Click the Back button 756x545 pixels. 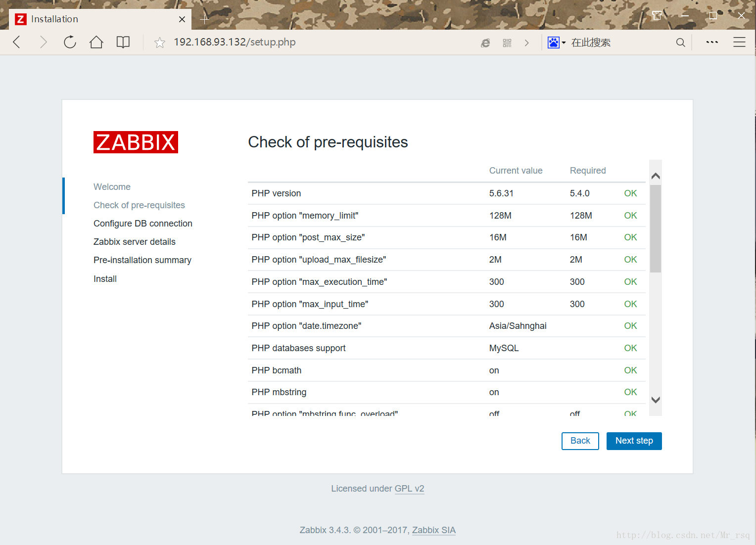click(580, 441)
